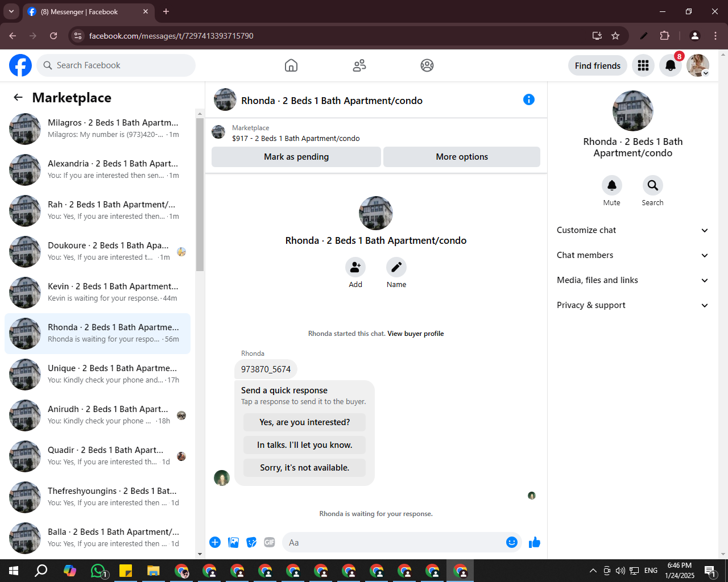Open Chrome tab search dropdown arrow

click(x=11, y=11)
